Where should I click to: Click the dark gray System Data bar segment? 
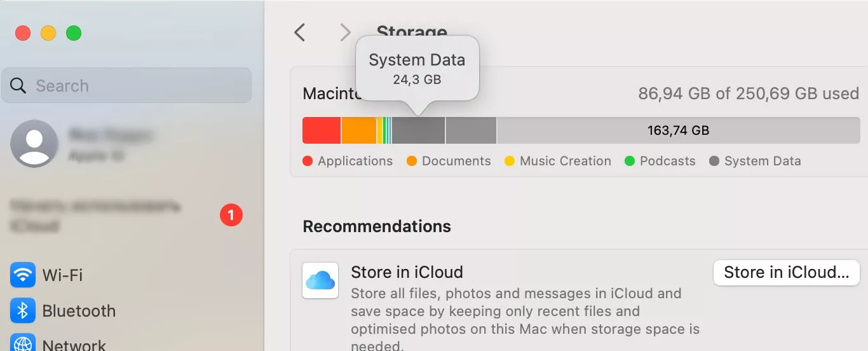(418, 130)
